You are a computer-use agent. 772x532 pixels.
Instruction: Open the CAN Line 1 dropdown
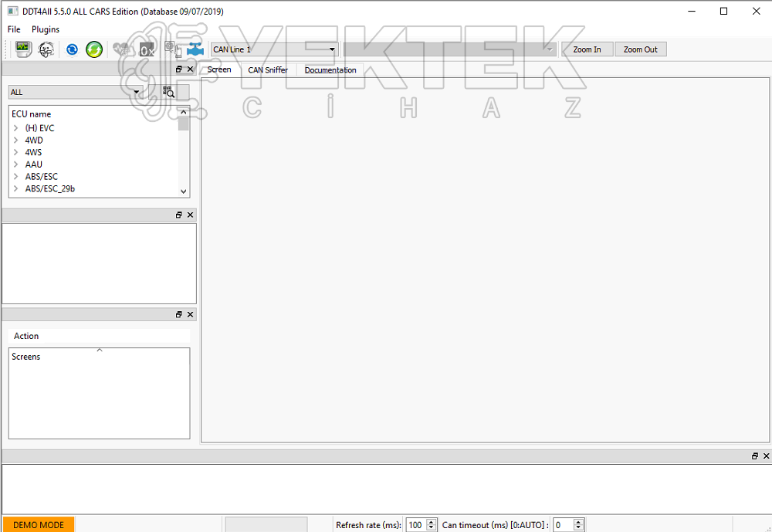[274, 49]
